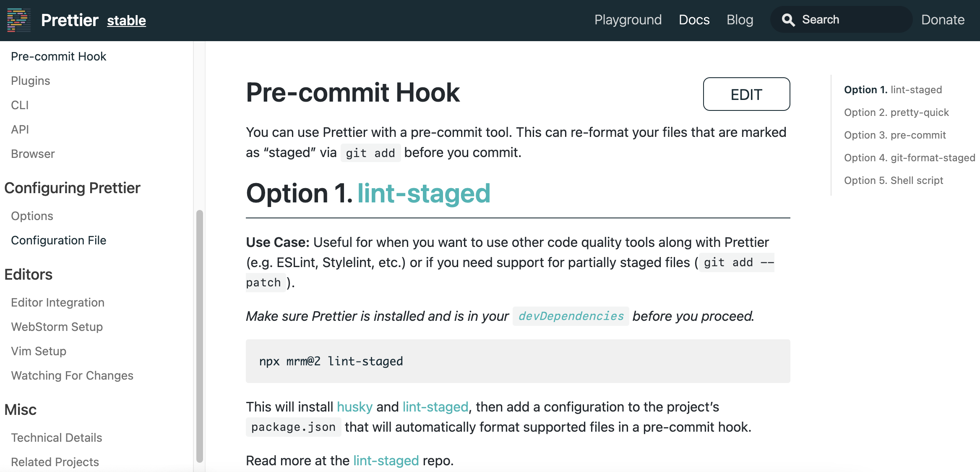Open Watching For Changes page
This screenshot has width=980, height=472.
pos(72,375)
